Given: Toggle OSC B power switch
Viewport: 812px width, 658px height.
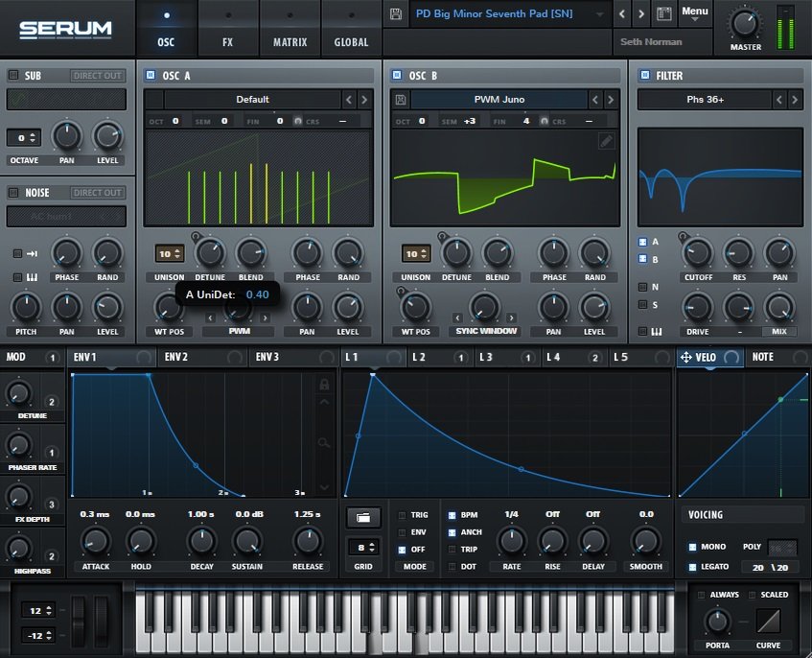Looking at the screenshot, I should pyautogui.click(x=397, y=75).
